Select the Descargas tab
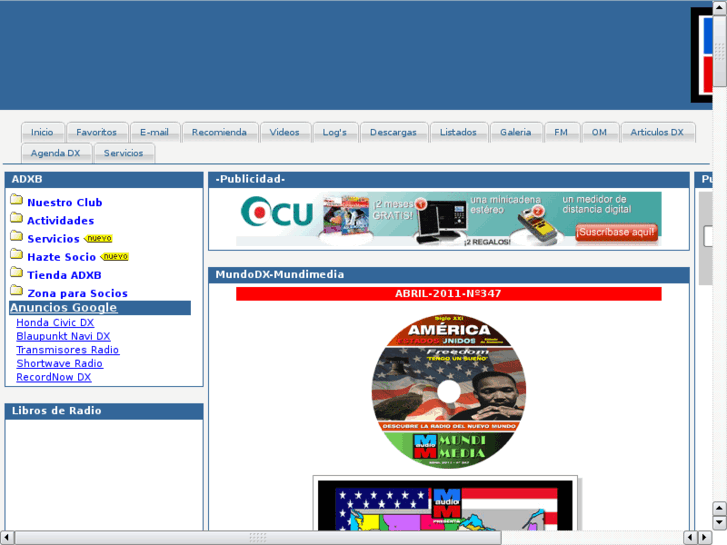Image resolution: width=727 pixels, height=545 pixels. pos(393,132)
